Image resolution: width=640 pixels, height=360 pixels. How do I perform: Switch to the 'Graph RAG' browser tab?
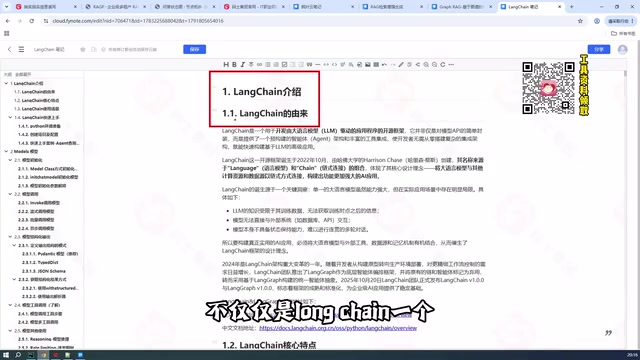(462, 7)
